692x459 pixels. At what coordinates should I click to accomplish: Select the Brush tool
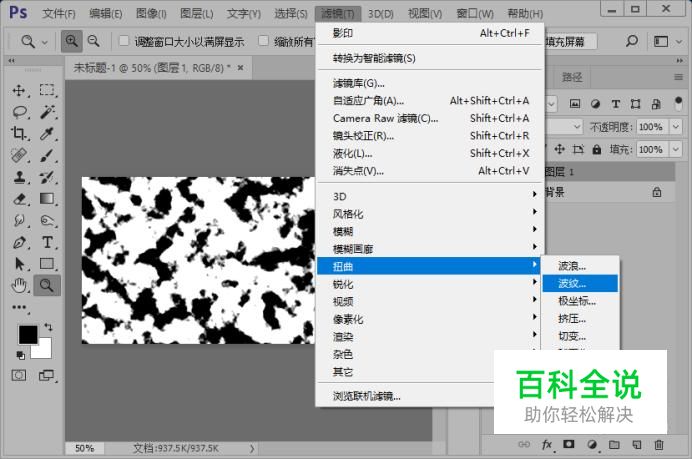pos(47,155)
